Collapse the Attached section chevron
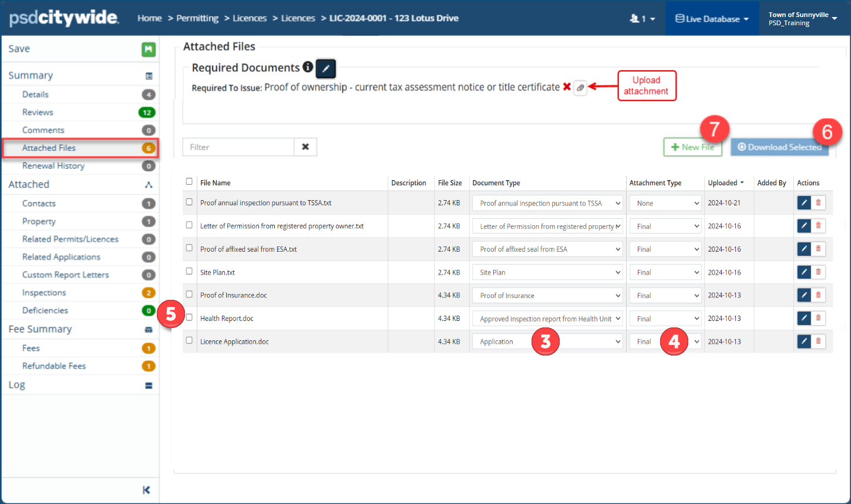 pos(149,184)
